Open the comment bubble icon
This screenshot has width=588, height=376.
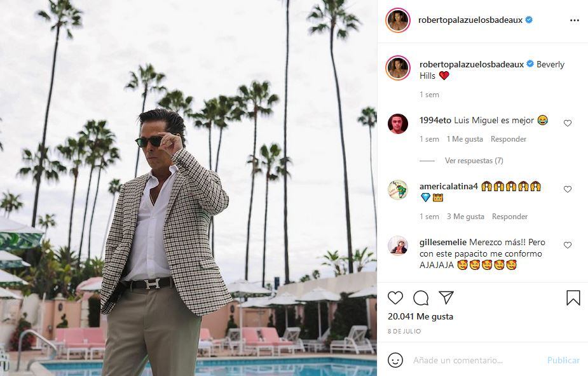click(x=421, y=297)
